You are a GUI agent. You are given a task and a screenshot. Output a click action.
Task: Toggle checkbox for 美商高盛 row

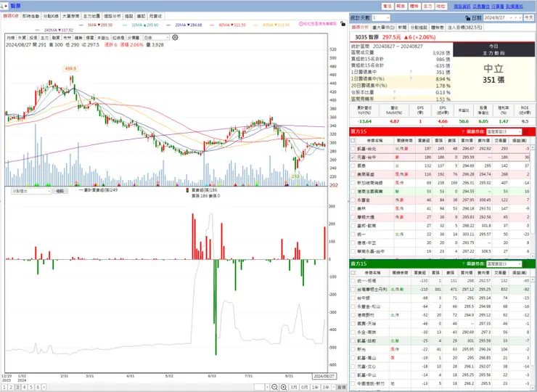(x=353, y=174)
